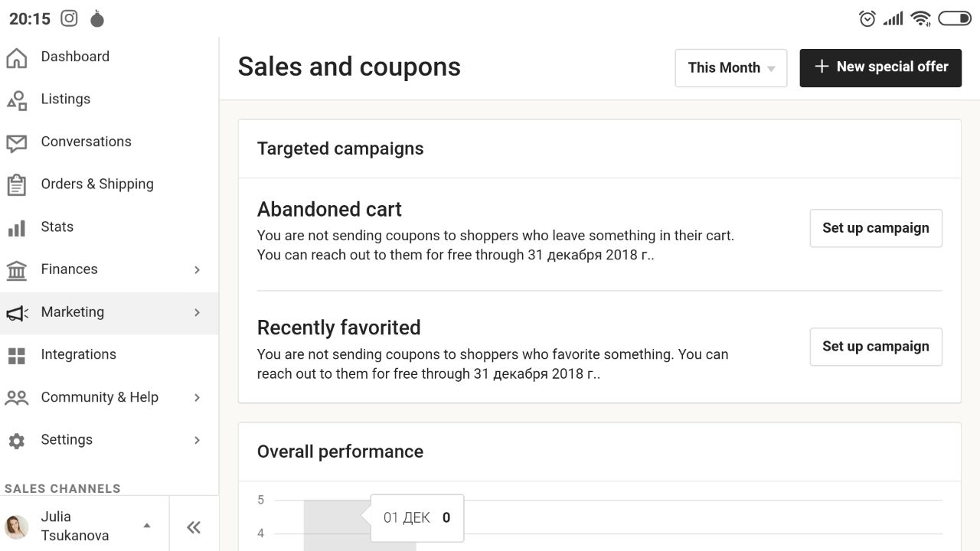Set up the Recently favorited campaign

coord(876,347)
